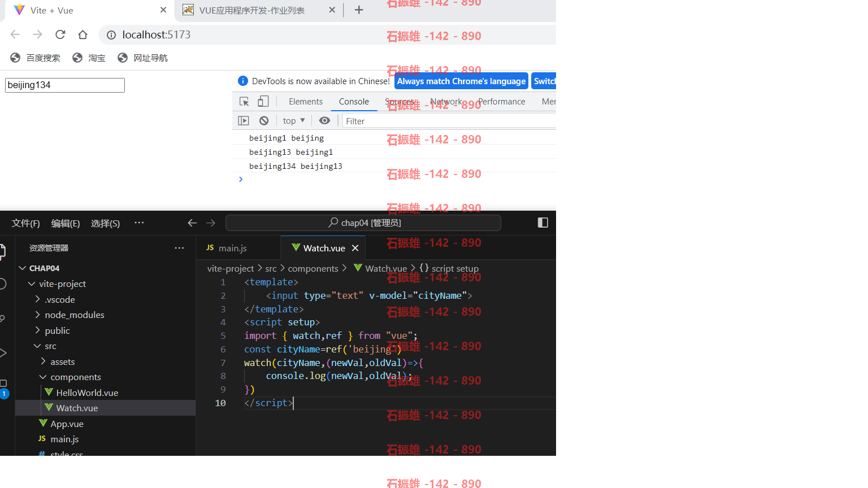Image resolution: width=868 pixels, height=488 pixels.
Task: Toggle console sidebar panel
Action: (244, 121)
